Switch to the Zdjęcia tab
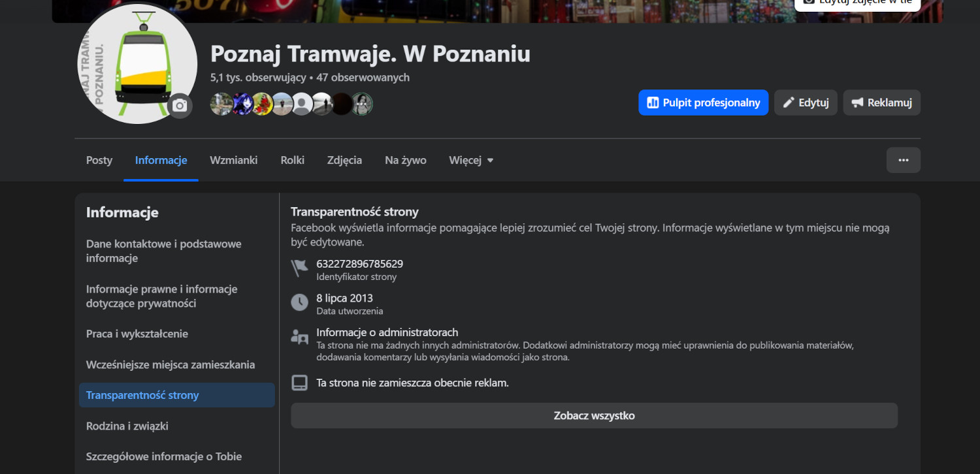 pos(344,160)
